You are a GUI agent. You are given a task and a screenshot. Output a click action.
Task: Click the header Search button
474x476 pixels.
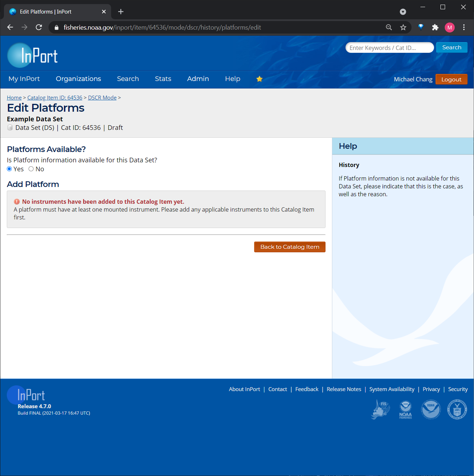pyautogui.click(x=452, y=47)
